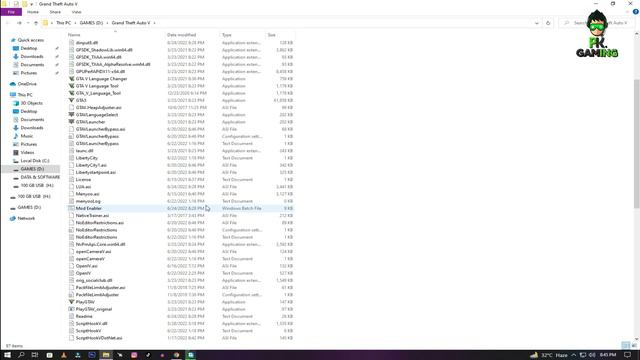
Task: Select the PlayGTAV_original file icon
Action: [71, 309]
